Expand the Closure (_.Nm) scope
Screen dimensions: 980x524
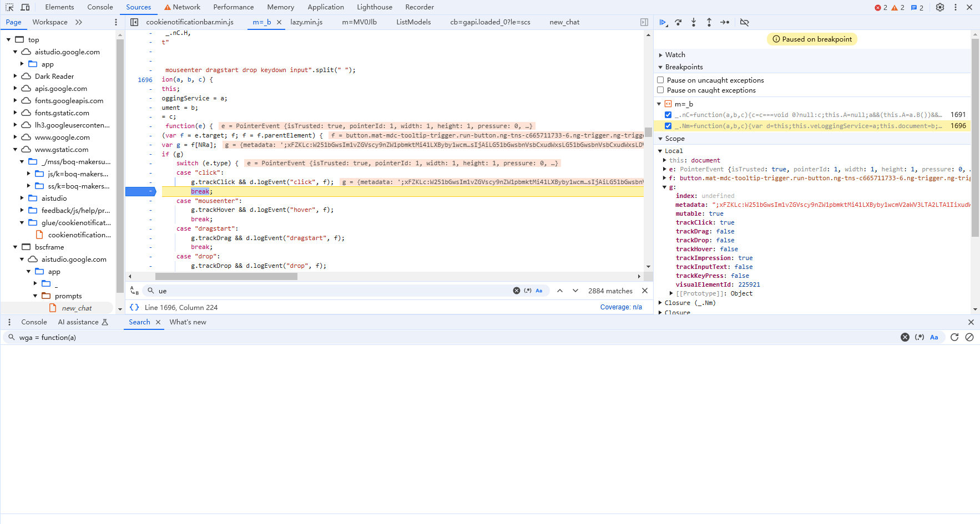click(x=660, y=303)
